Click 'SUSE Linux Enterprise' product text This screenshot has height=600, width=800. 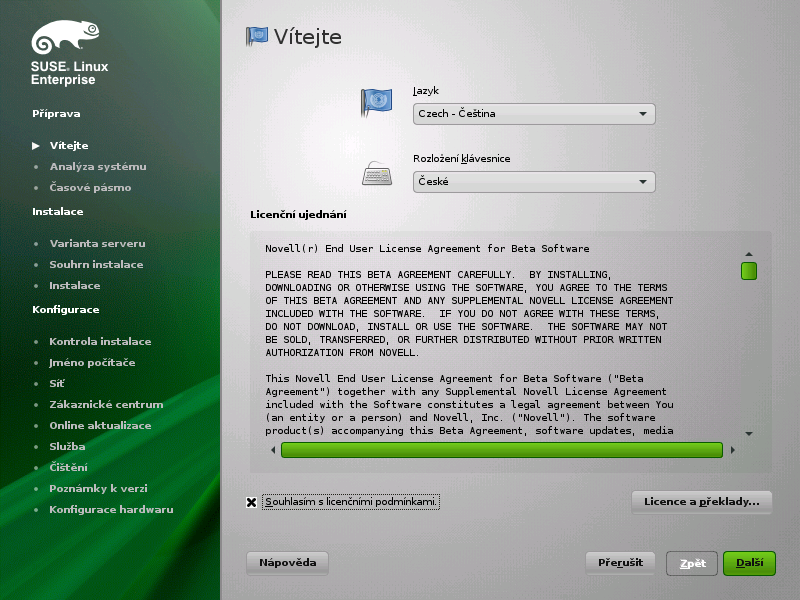tap(69, 73)
